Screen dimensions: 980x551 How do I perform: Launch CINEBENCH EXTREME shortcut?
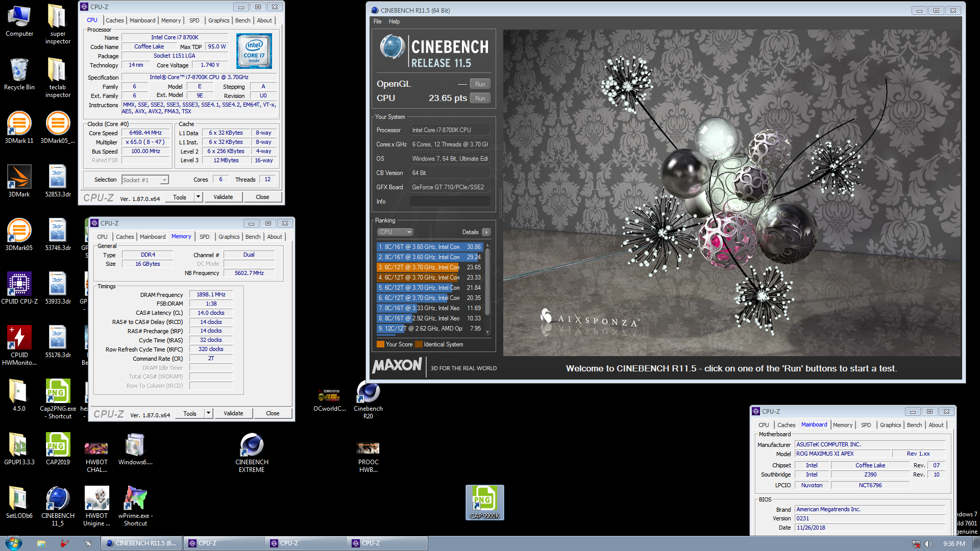252,453
